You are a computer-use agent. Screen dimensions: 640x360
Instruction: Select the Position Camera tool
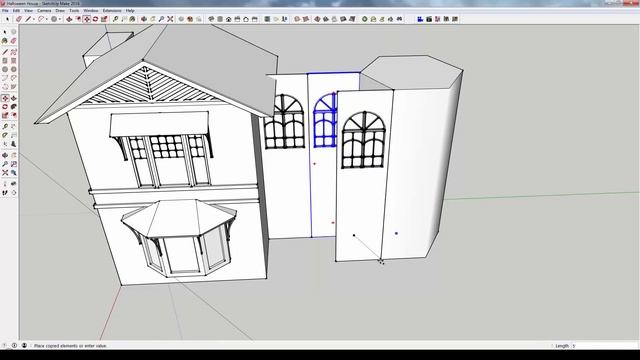(x=5, y=184)
